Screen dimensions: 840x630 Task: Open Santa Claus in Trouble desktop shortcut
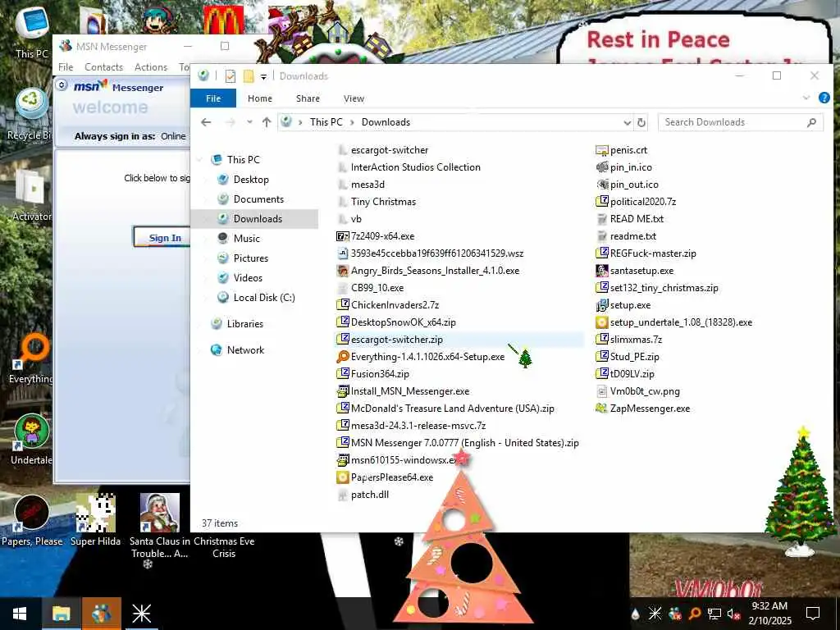(x=160, y=526)
